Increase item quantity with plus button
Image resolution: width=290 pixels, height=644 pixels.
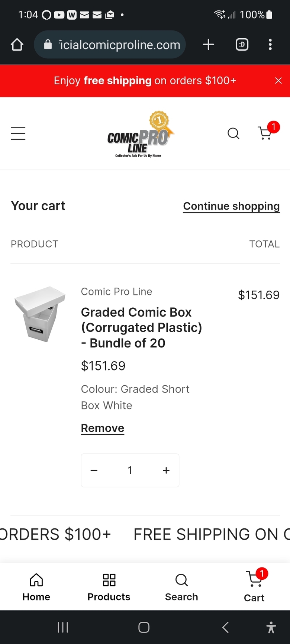[166, 470]
